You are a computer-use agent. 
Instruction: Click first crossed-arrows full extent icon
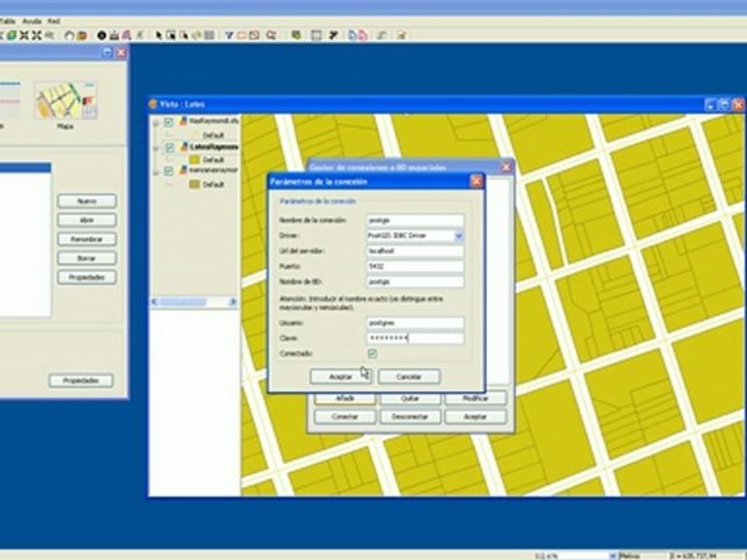(24, 35)
